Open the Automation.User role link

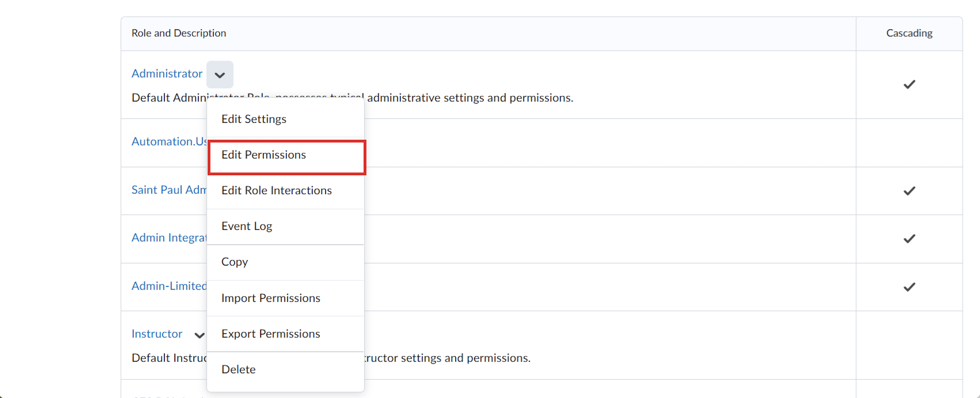(169, 141)
